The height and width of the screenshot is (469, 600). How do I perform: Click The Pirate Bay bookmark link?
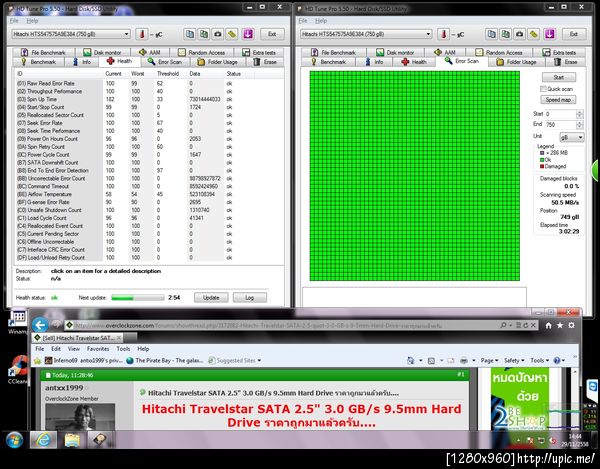tap(165, 360)
